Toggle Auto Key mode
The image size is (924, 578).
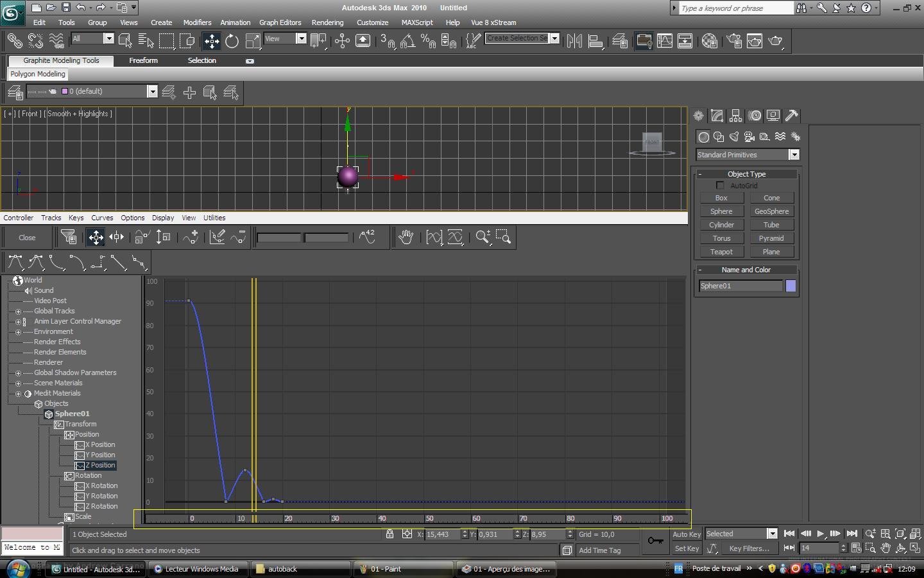pos(686,534)
